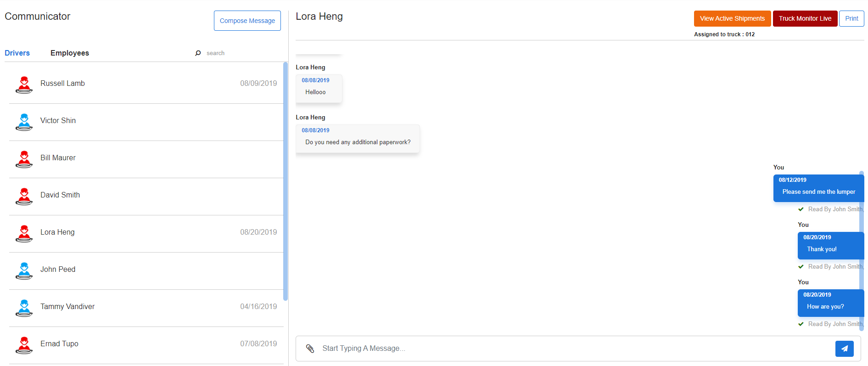Image resolution: width=868 pixels, height=366 pixels.
Task: Click read checkmark under lumper message
Action: point(801,209)
